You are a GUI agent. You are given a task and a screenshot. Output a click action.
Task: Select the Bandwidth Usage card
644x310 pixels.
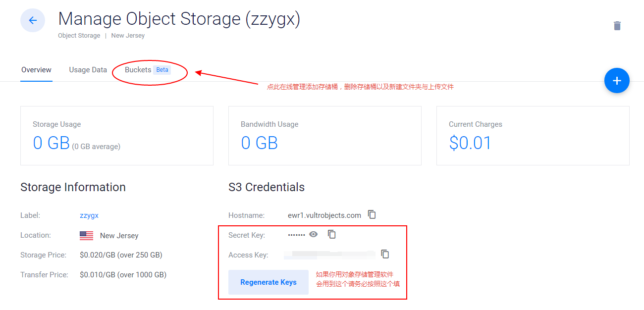coord(325,136)
